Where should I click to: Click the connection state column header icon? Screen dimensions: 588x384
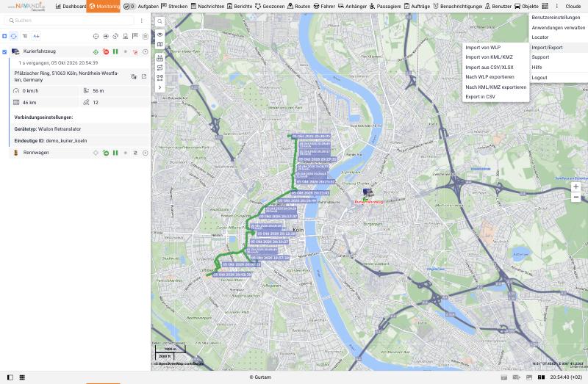point(125,36)
